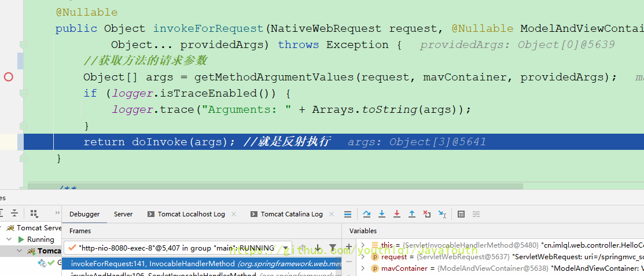The image size is (644, 276).
Task: Click the Run to Cursor icon
Action: [442, 214]
